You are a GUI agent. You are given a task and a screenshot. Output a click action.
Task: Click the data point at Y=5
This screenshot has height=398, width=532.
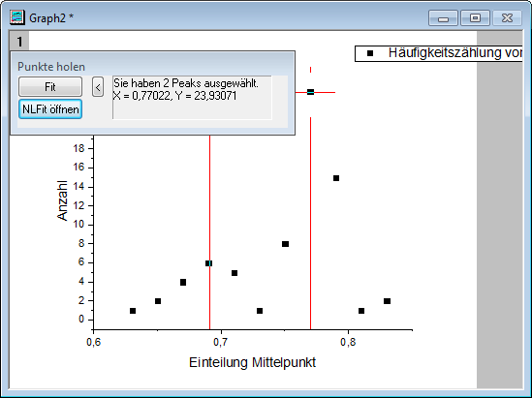(235, 273)
